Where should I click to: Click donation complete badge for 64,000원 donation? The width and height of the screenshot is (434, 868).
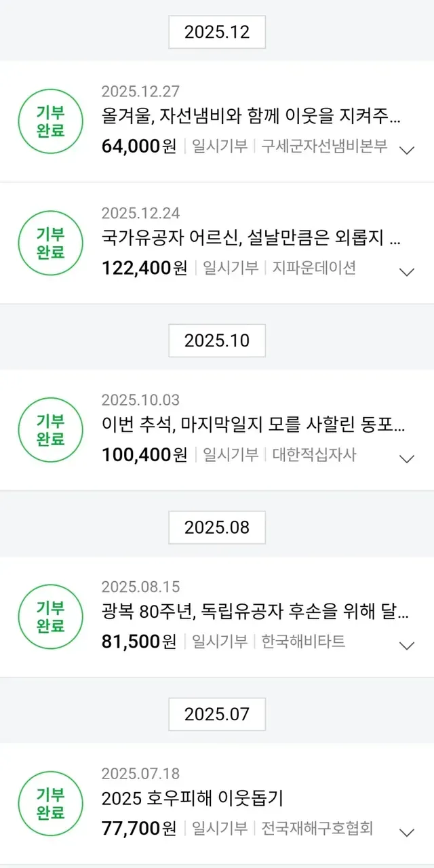tap(51, 122)
